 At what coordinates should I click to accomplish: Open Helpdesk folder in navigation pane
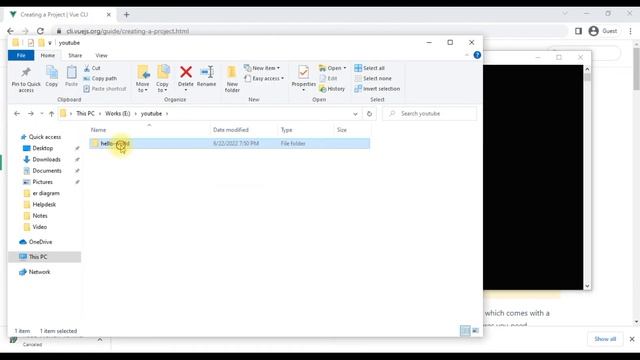[40, 204]
